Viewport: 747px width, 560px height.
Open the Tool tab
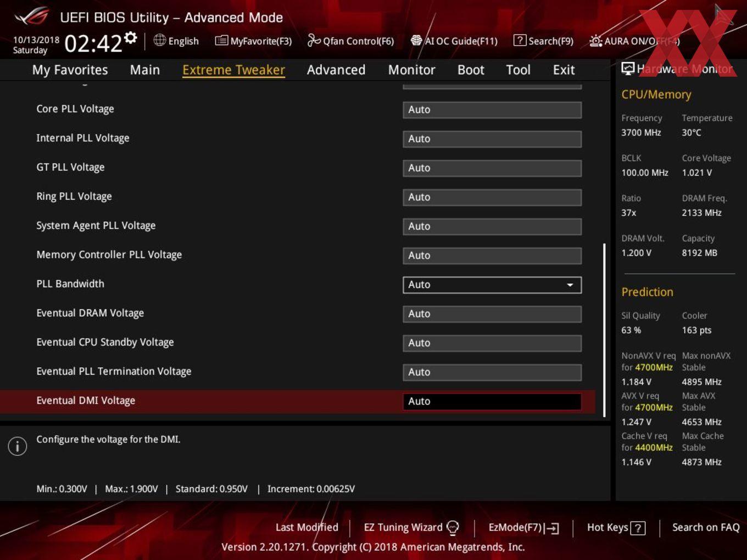518,70
